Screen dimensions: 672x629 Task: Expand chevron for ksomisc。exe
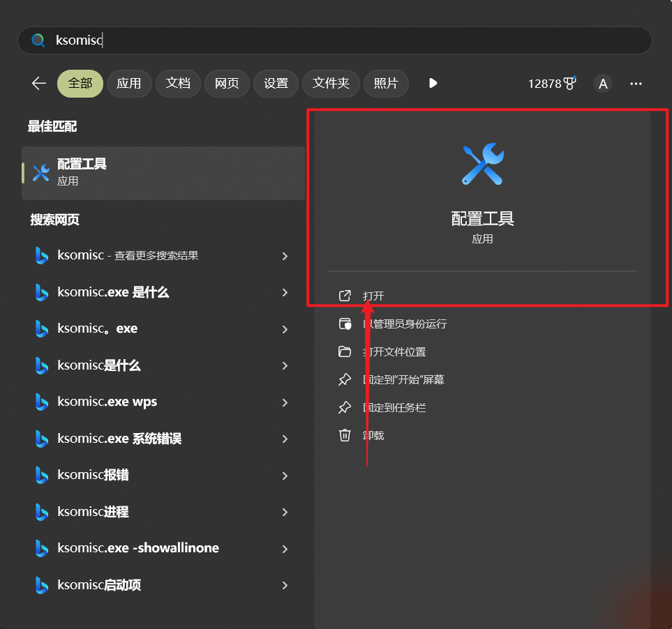(285, 329)
